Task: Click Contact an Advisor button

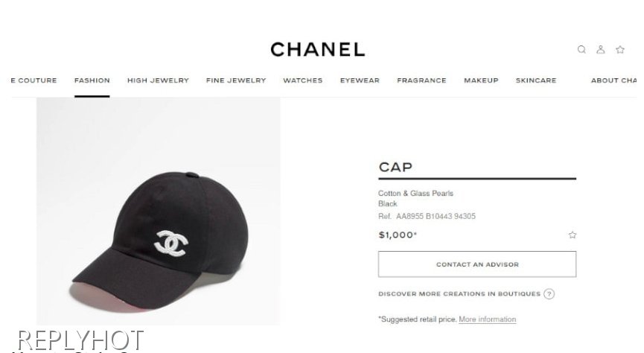Action: pos(477,264)
